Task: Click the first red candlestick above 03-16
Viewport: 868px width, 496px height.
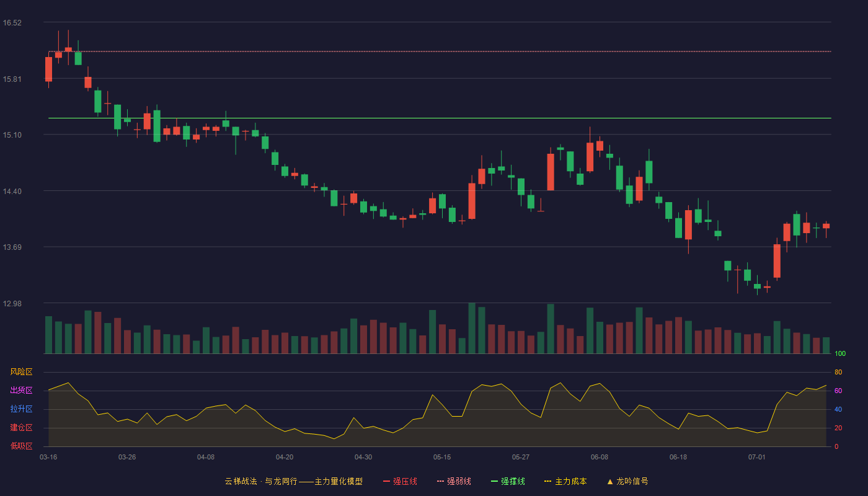Action: (x=48, y=69)
